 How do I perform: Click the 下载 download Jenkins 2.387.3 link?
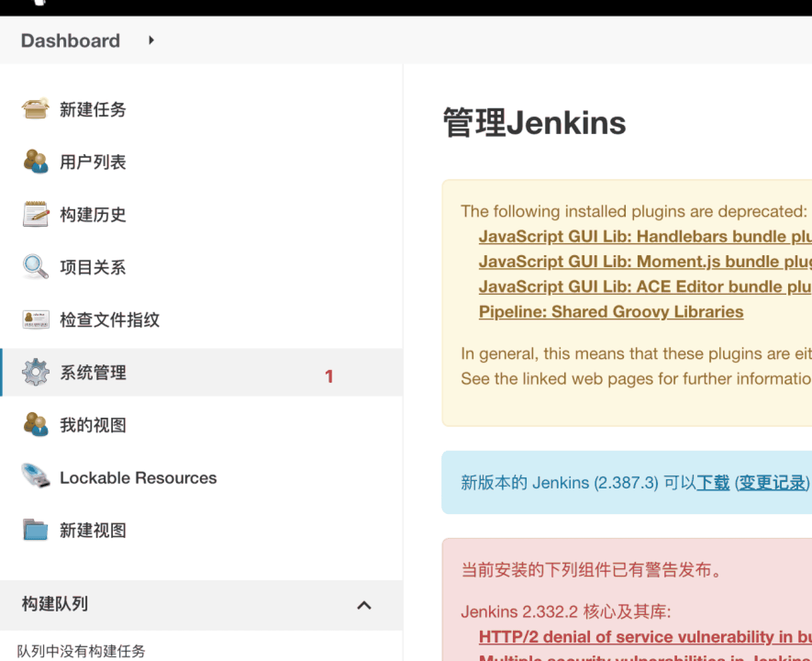point(713,482)
